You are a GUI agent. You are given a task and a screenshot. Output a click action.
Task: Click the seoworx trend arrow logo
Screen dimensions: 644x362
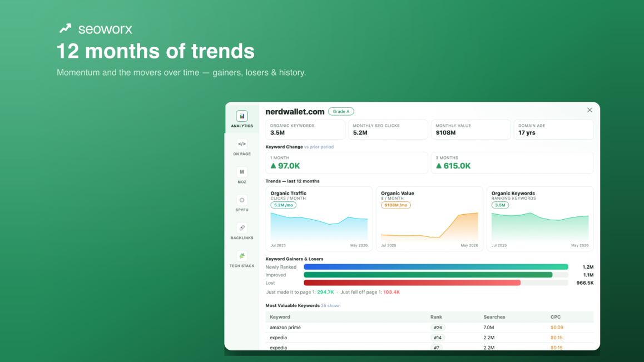[65, 28]
